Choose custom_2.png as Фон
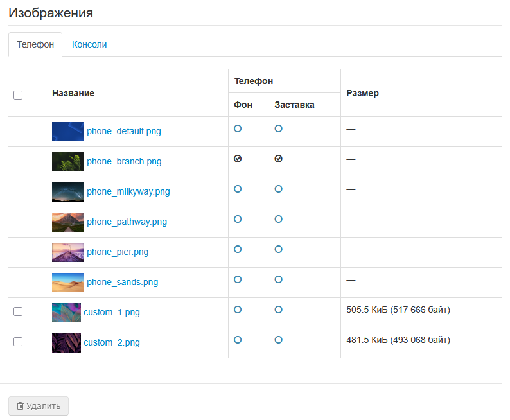 pos(238,340)
